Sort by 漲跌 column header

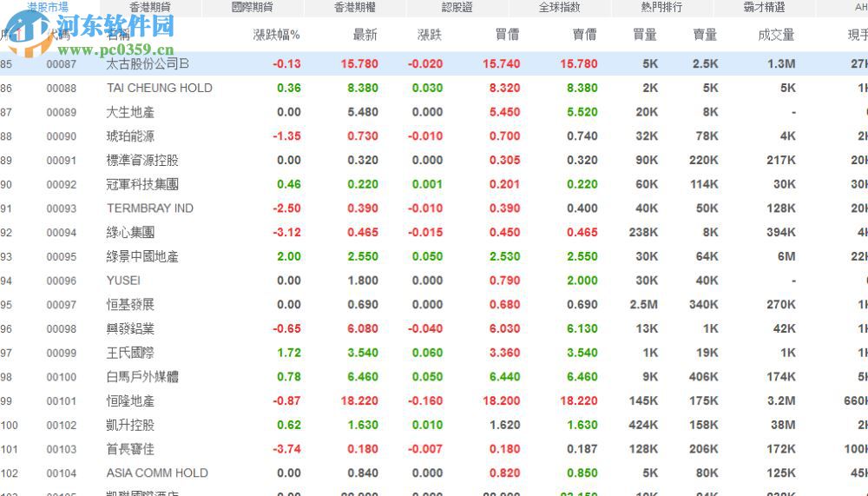[430, 35]
